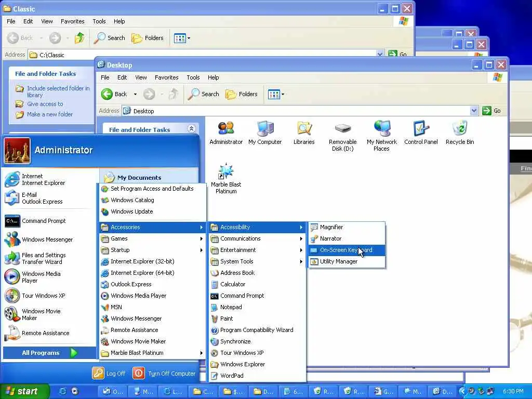Expand Games submenu in All Programs
Image resolution: width=532 pixels, height=399 pixels.
152,238
